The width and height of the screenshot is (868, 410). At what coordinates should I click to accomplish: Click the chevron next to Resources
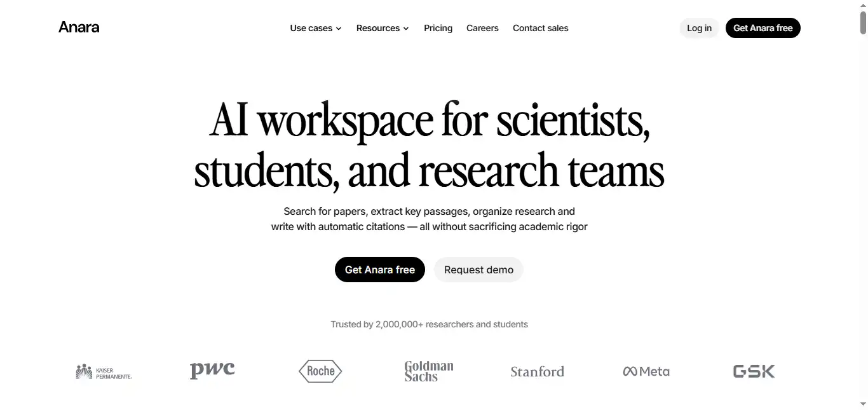(x=406, y=29)
